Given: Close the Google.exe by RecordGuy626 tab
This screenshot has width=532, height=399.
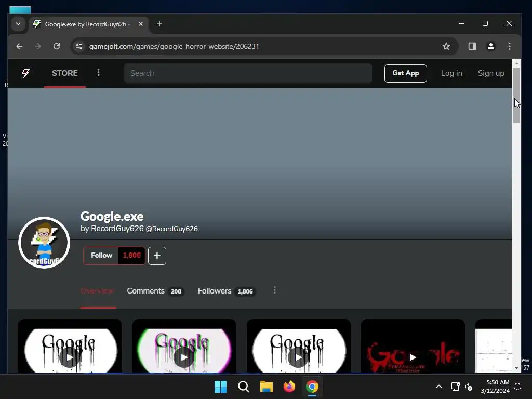Looking at the screenshot, I should click(141, 24).
